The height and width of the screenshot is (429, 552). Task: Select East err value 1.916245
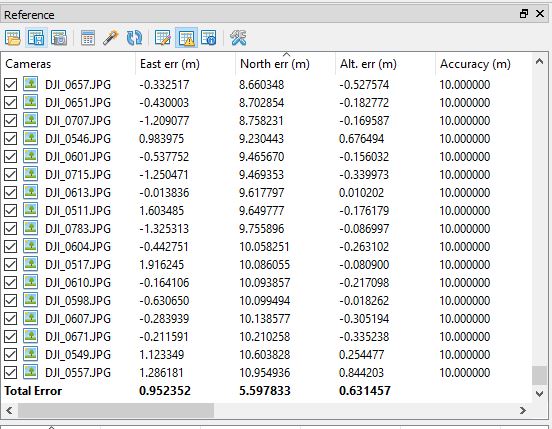(x=161, y=265)
